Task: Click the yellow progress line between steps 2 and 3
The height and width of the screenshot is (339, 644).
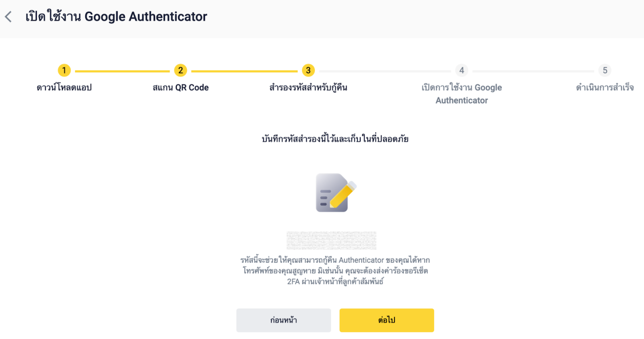Action: point(244,71)
